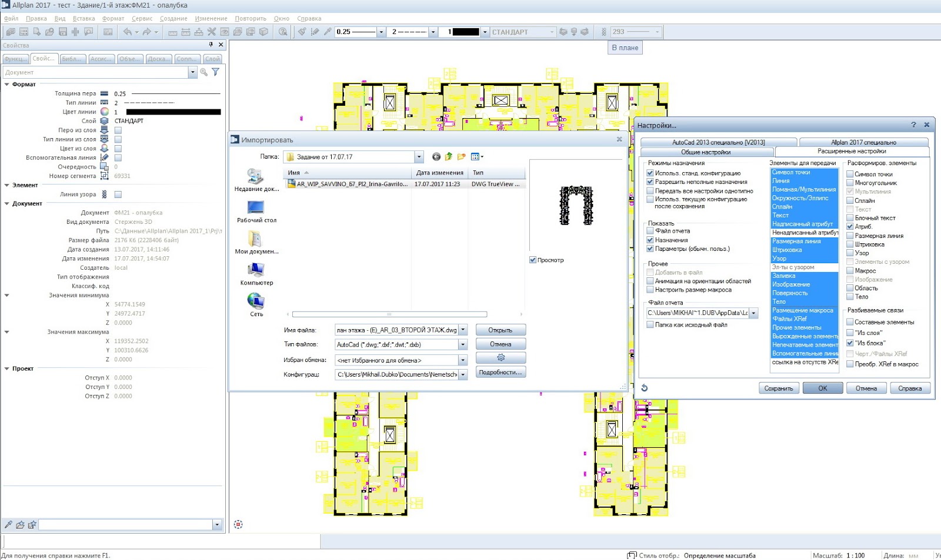Open the 'Вставка' menu

[83, 18]
